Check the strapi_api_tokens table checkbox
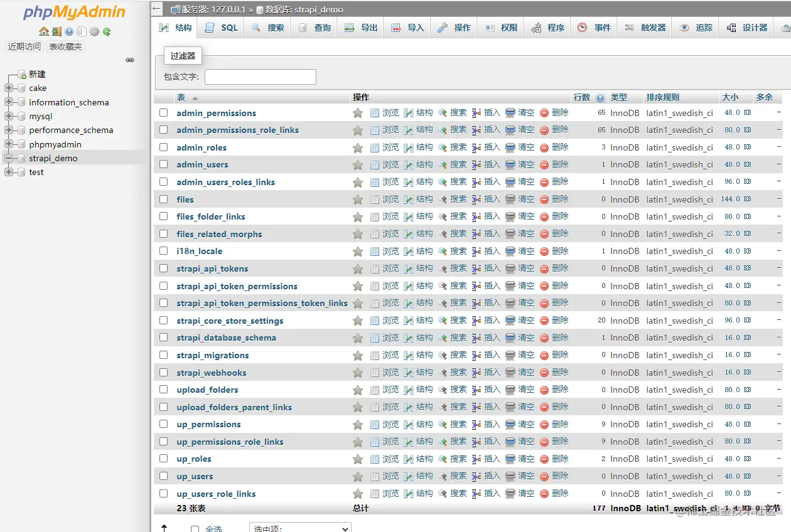 pyautogui.click(x=164, y=269)
